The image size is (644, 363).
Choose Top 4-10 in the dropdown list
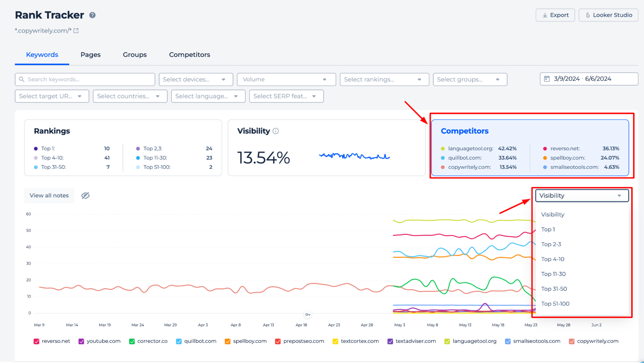[582, 259]
